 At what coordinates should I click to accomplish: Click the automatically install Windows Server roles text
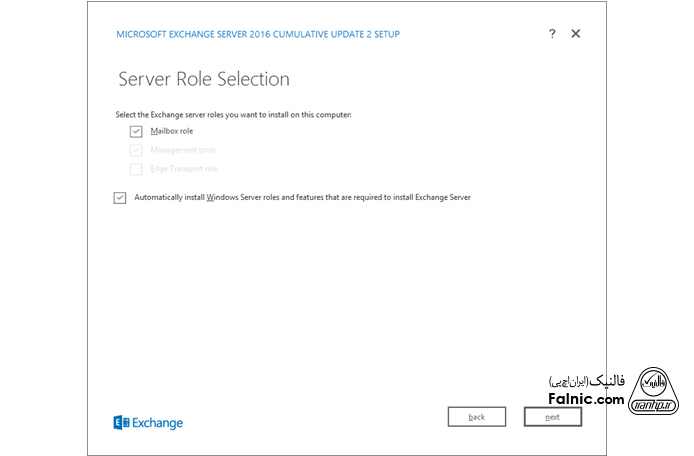coord(302,198)
